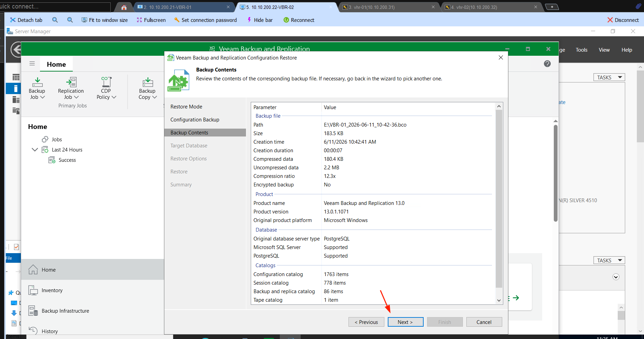Hide the remote session toolbar bar
644x339 pixels.
click(260, 20)
